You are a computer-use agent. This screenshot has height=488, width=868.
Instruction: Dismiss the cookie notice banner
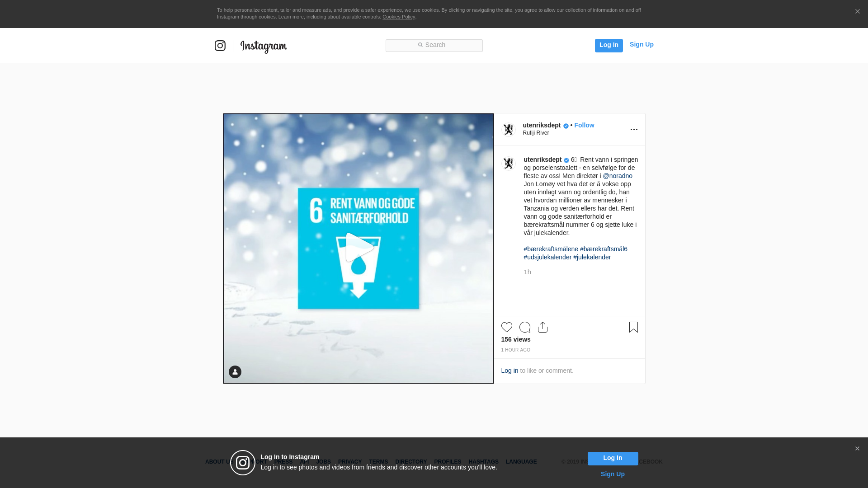857,12
